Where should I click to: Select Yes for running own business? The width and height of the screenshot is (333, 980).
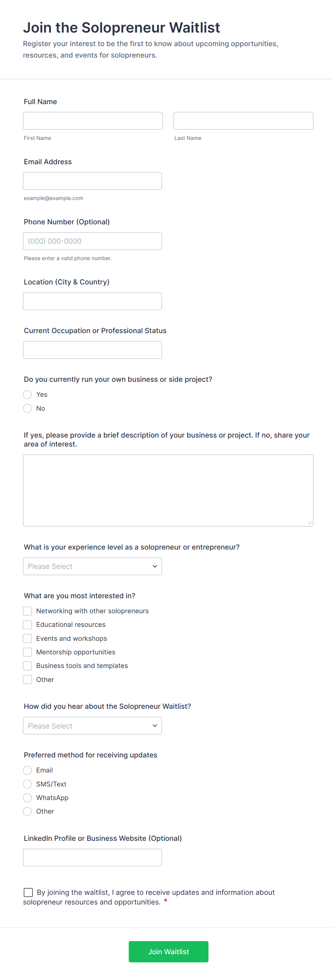pos(28,395)
